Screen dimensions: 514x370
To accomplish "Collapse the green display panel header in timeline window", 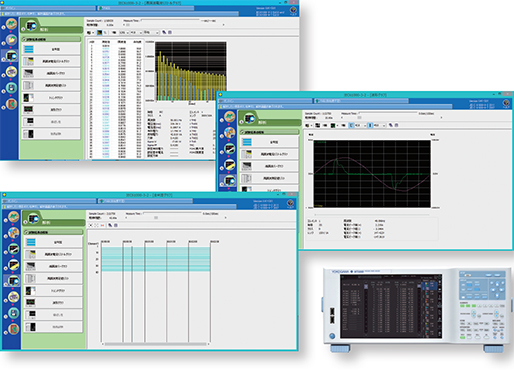I will pos(53,232).
